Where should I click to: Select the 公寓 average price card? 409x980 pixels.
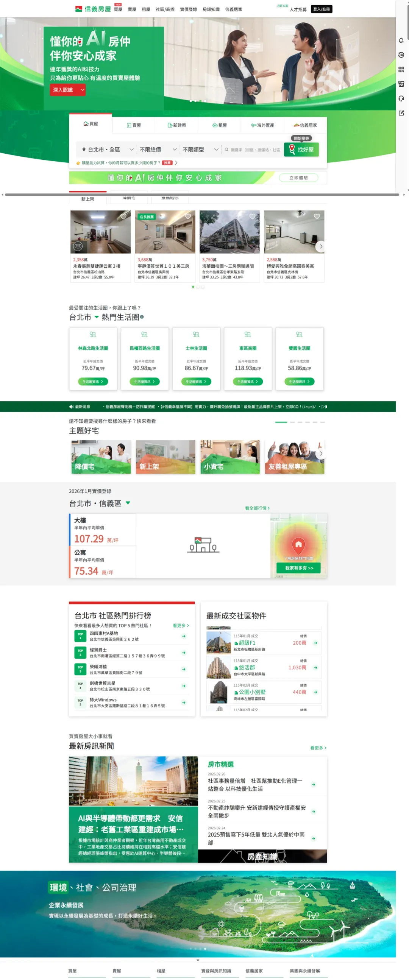[103, 562]
